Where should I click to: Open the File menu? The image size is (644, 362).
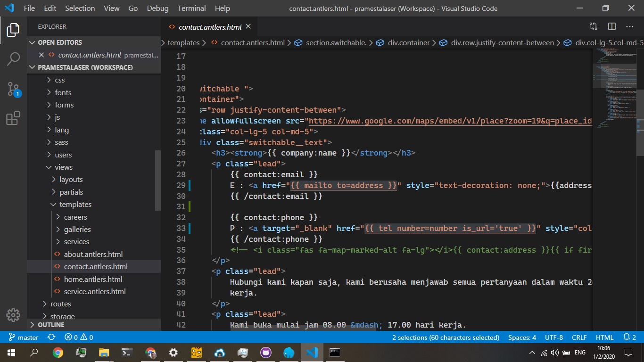(x=29, y=8)
